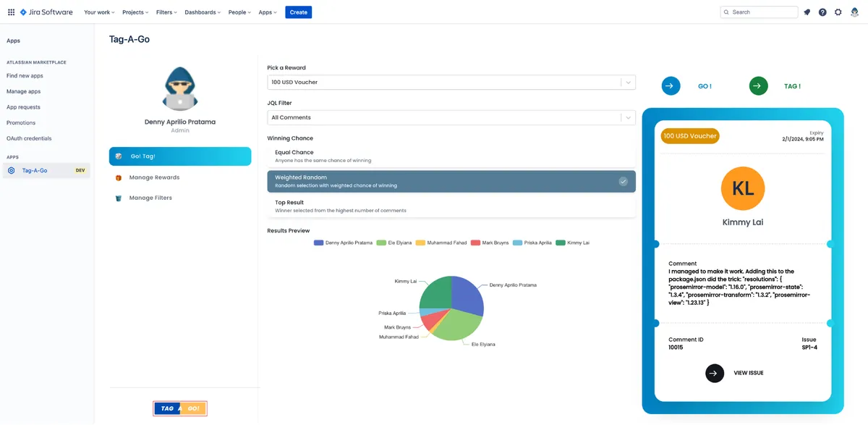Click the KL orange avatar circle
The height and width of the screenshot is (425, 868).
click(x=743, y=188)
